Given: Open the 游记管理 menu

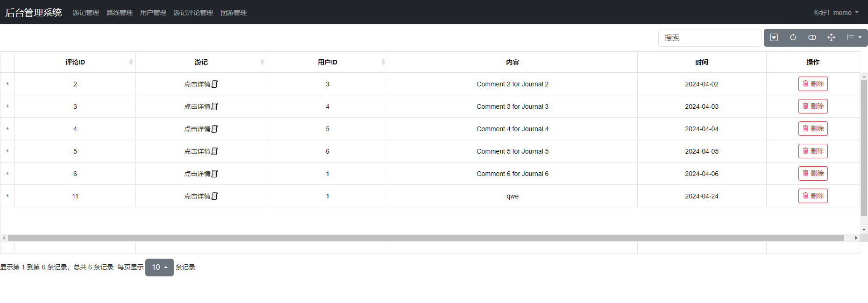Looking at the screenshot, I should pyautogui.click(x=86, y=13).
